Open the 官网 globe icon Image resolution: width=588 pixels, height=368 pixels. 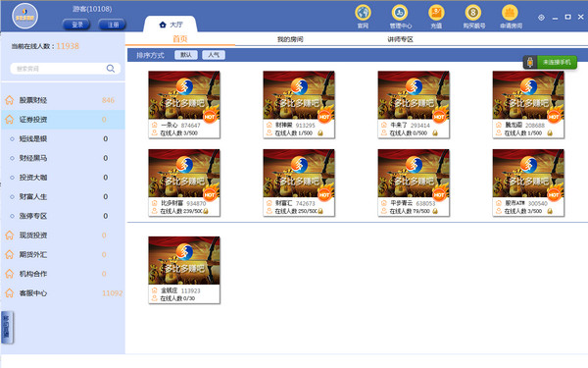[x=363, y=13]
